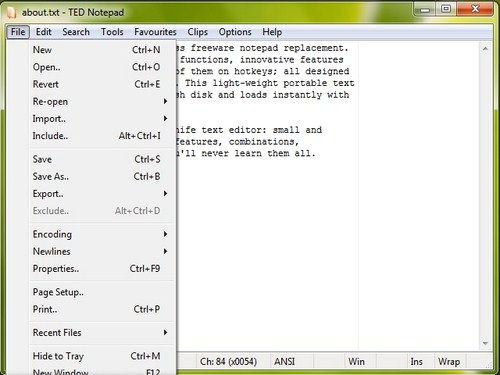Expand the Re-open submenu
This screenshot has height=375, width=500.
coord(101,101)
